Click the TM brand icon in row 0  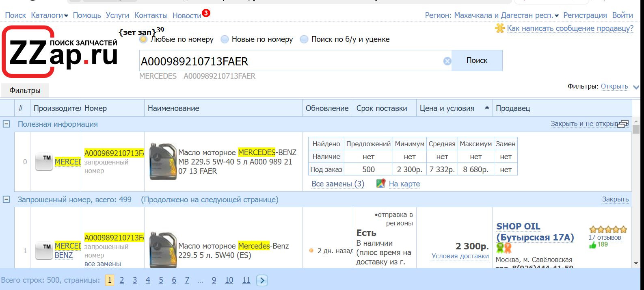44,162
